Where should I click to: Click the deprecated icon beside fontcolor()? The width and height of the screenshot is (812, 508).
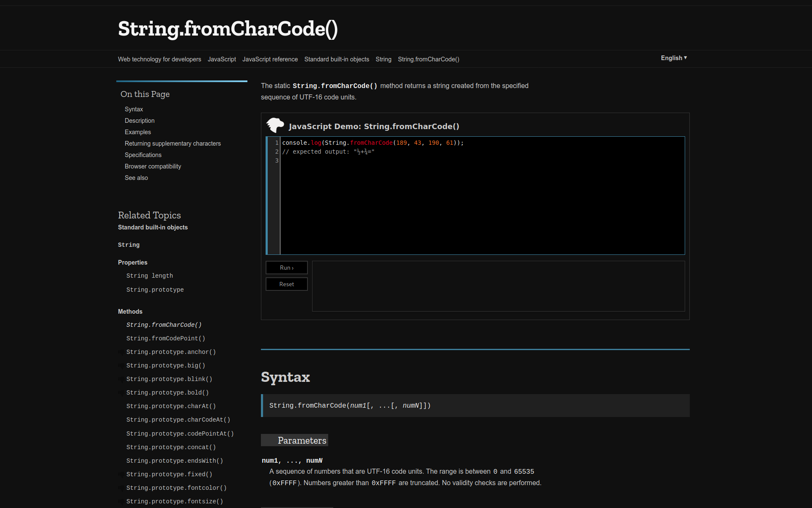point(121,489)
